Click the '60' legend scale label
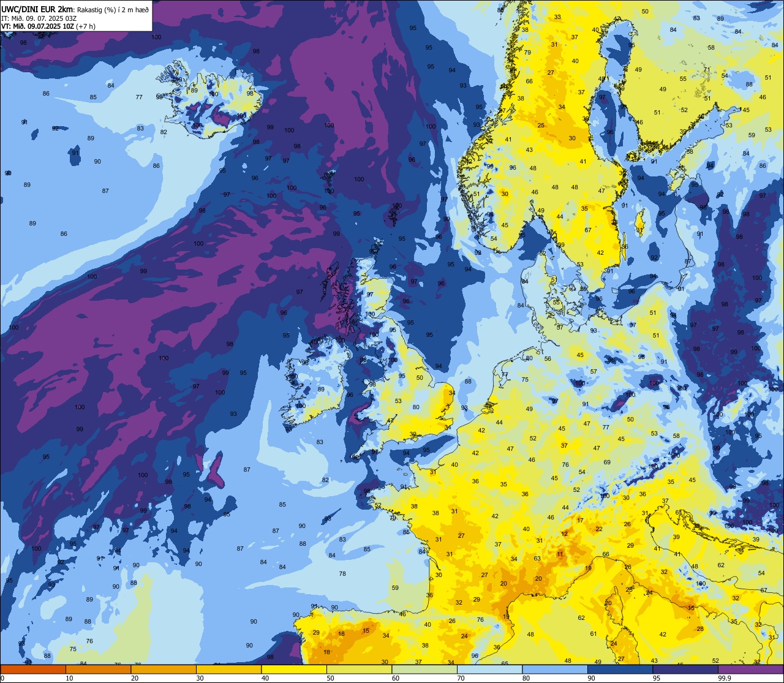This screenshot has height=683, width=784. click(x=396, y=678)
